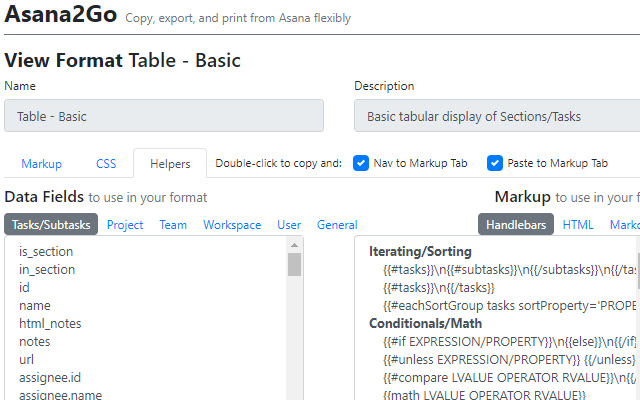Select the is_section field
This screenshot has width=640, height=400.
(x=46, y=251)
